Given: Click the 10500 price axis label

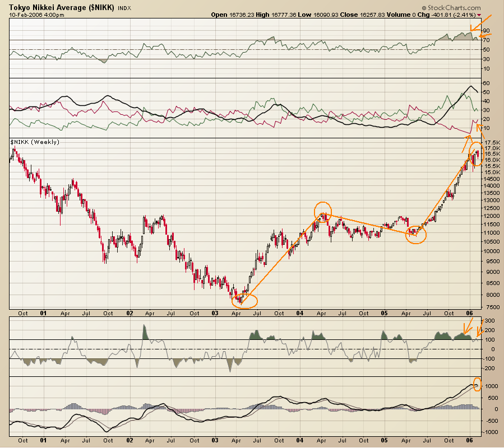Looking at the screenshot, I should pos(492,242).
